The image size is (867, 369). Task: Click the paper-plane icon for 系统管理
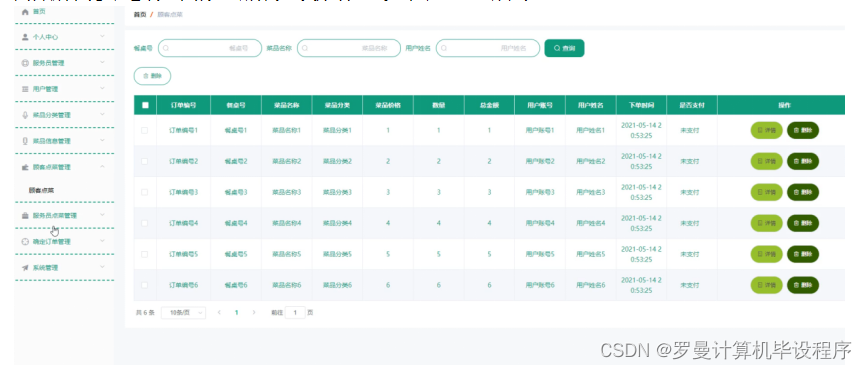[25, 268]
